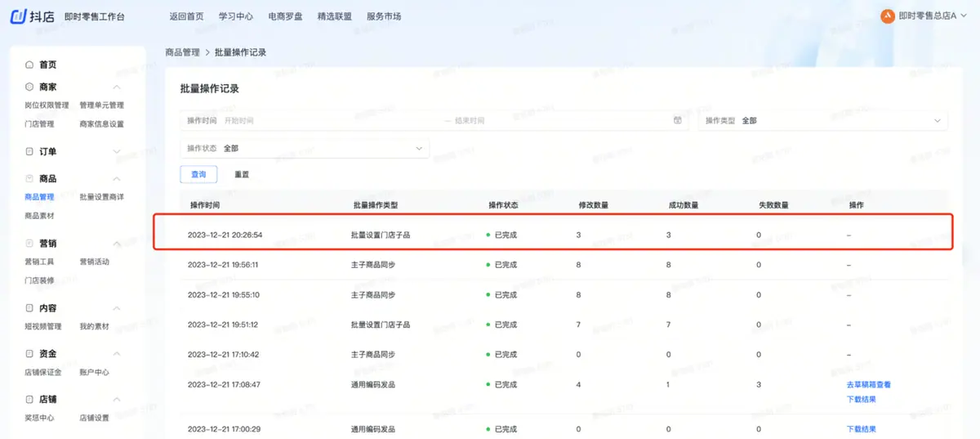The image size is (980, 439).
Task: Click timestamp 2023-12-21 19:51:12
Action: tap(223, 325)
